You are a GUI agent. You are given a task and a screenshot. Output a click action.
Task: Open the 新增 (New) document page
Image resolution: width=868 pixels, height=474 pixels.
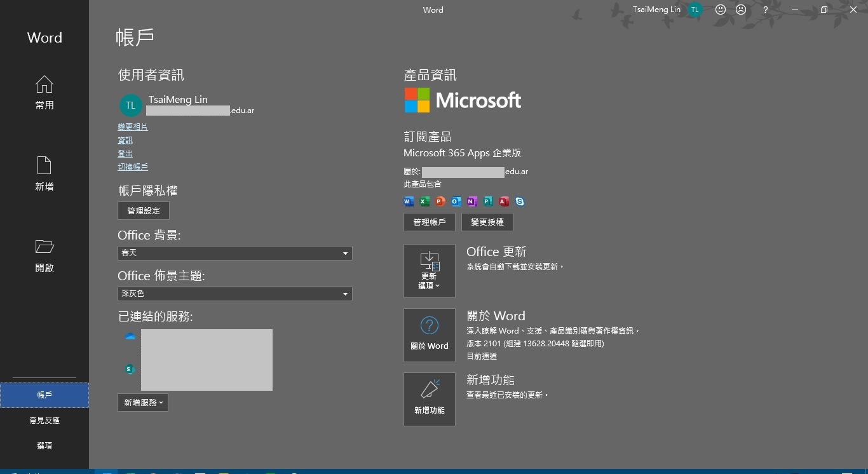[x=44, y=174]
